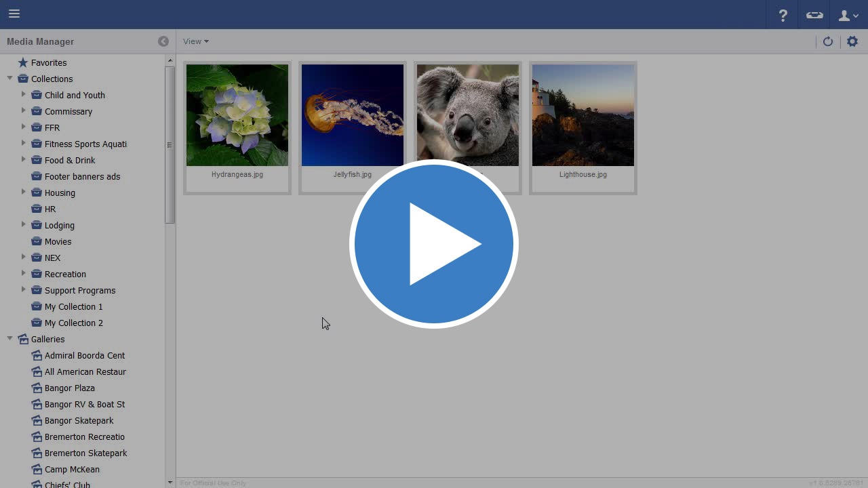Click the Favorites star icon

(x=23, y=62)
